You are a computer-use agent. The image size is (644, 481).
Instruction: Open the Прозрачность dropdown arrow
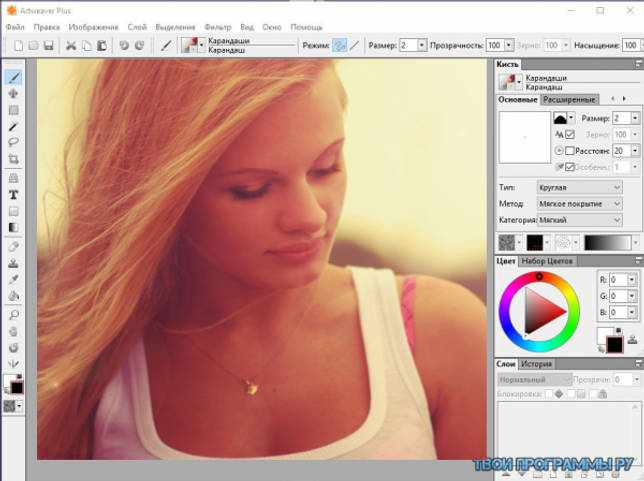(509, 45)
